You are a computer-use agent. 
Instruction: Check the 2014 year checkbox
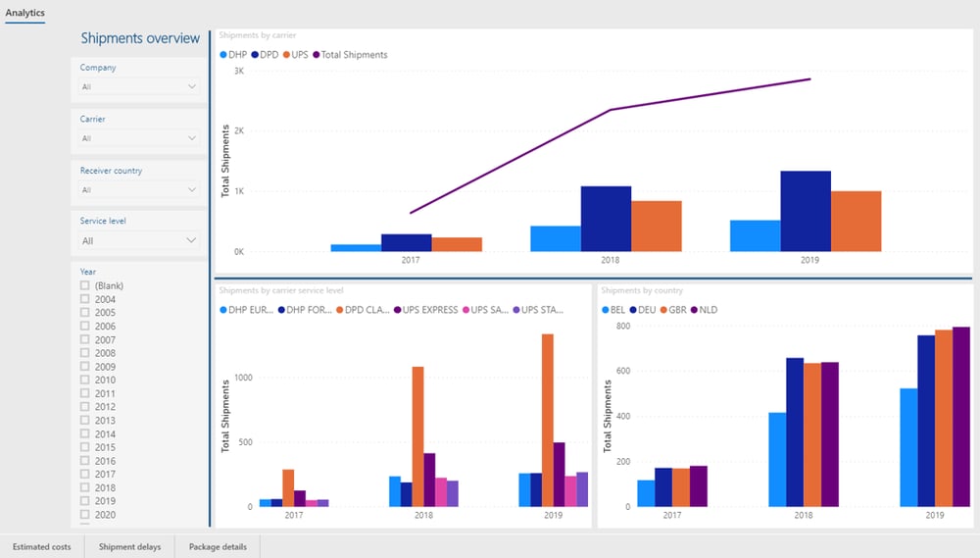(85, 434)
